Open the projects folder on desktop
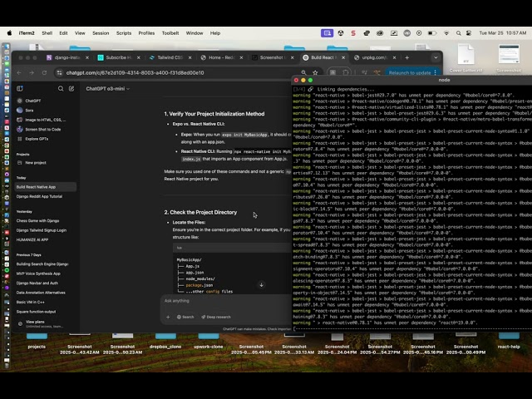 (37, 340)
